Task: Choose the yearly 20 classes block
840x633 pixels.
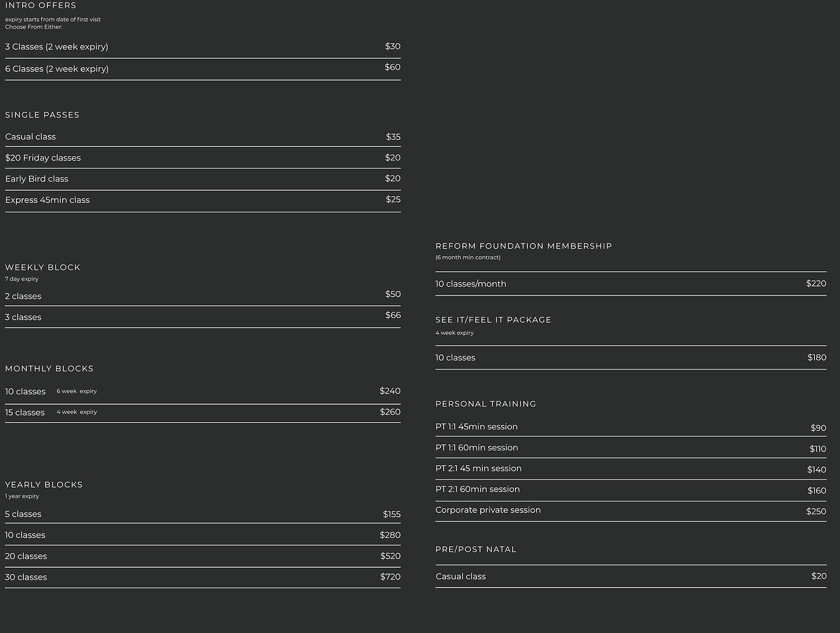Action: coord(26,556)
